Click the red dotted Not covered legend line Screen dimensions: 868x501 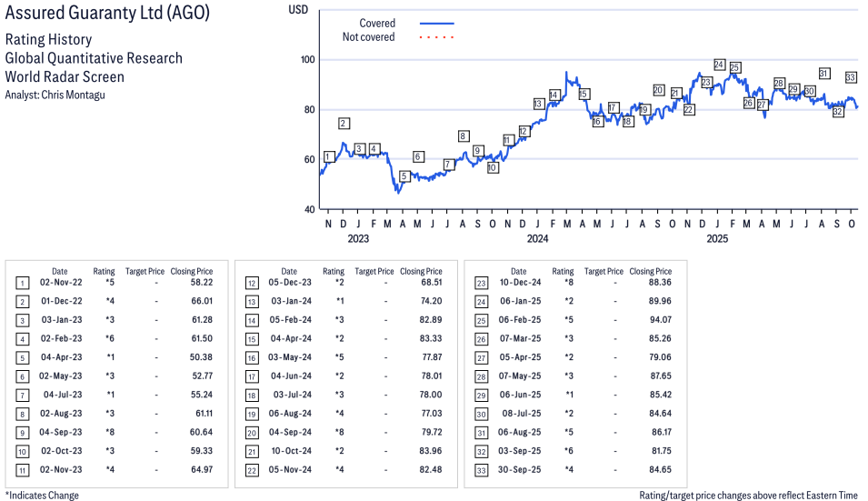(x=437, y=37)
